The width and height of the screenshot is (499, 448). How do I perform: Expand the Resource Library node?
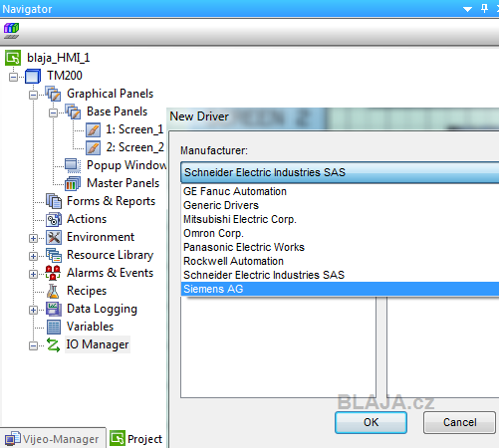pos(33,257)
